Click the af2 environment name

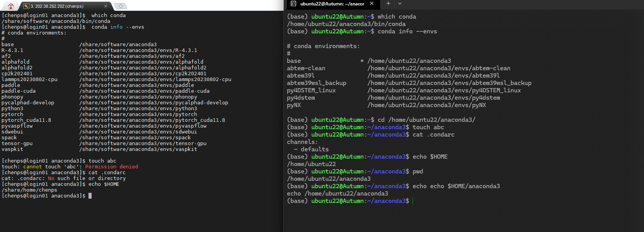(x=6, y=56)
